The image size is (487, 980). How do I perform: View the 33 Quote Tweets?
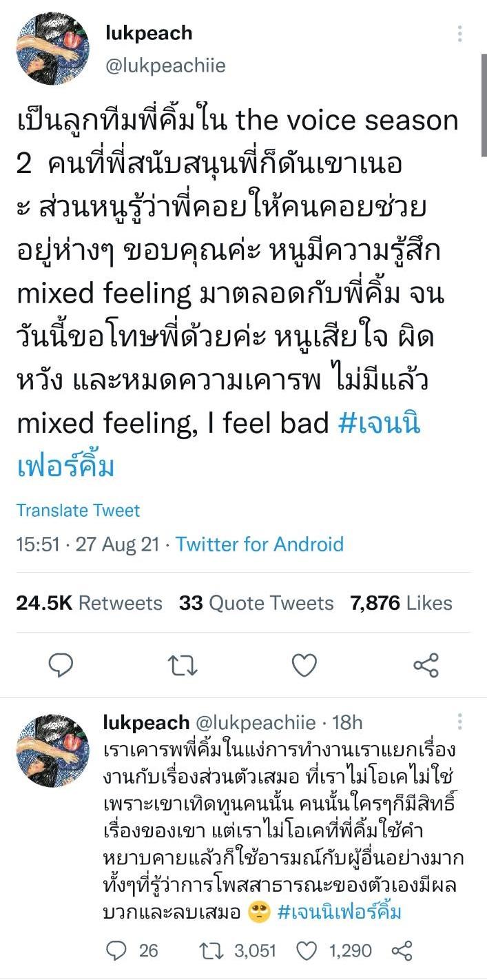tap(256, 603)
